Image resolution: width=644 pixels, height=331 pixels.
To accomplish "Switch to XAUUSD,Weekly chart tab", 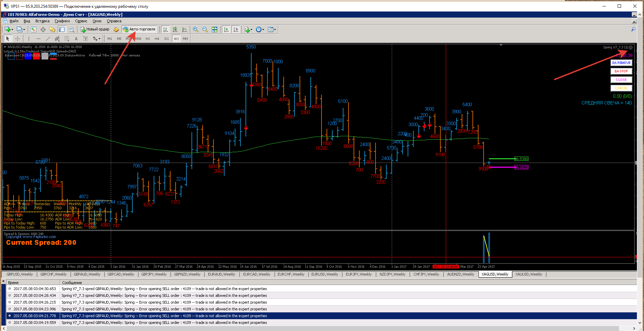I will click(x=529, y=274).
